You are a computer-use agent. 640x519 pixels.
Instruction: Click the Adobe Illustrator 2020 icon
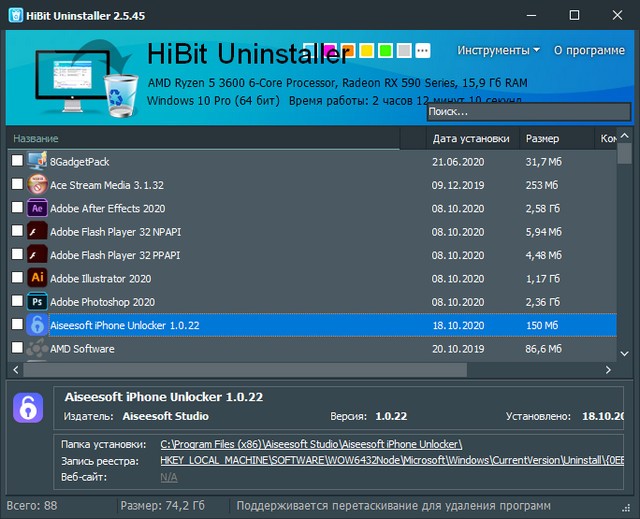point(37,278)
